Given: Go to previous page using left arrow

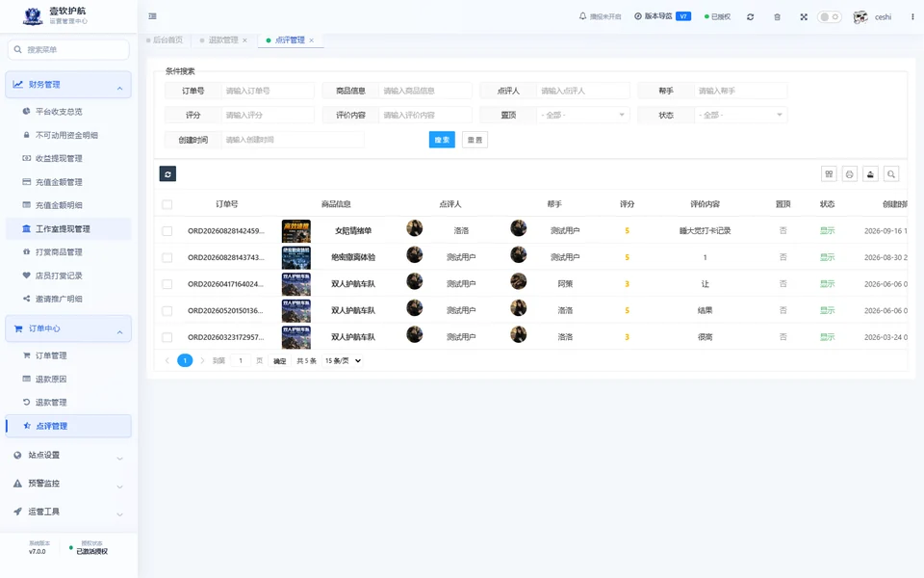Looking at the screenshot, I should (167, 360).
